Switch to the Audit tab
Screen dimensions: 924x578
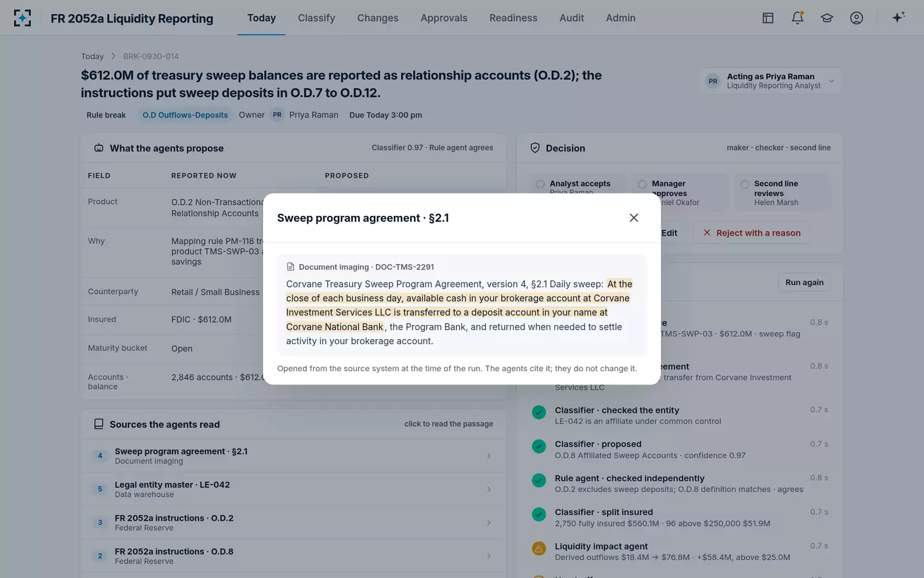pos(572,18)
